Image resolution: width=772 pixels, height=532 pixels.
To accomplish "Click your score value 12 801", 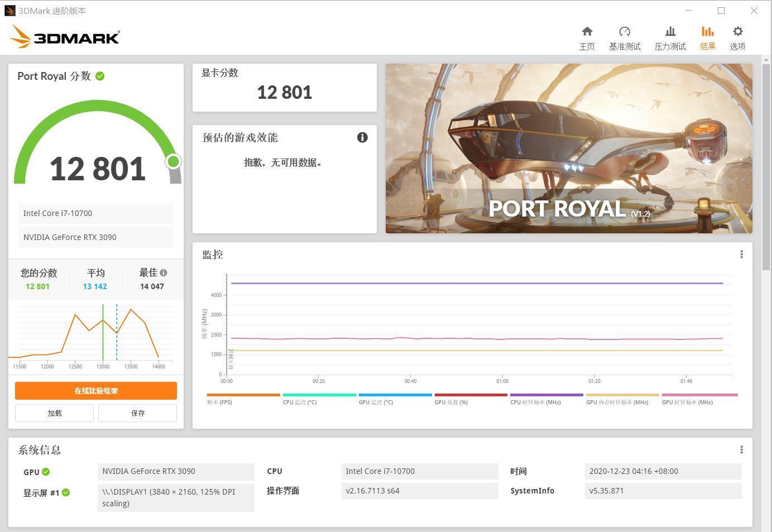I will coord(37,286).
